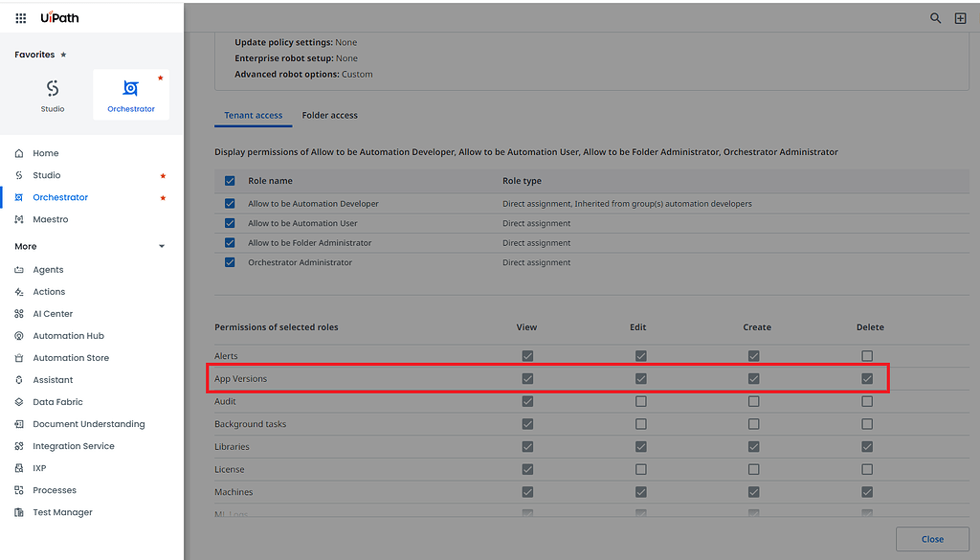Click the Close button
The image size is (980, 560).
932,539
